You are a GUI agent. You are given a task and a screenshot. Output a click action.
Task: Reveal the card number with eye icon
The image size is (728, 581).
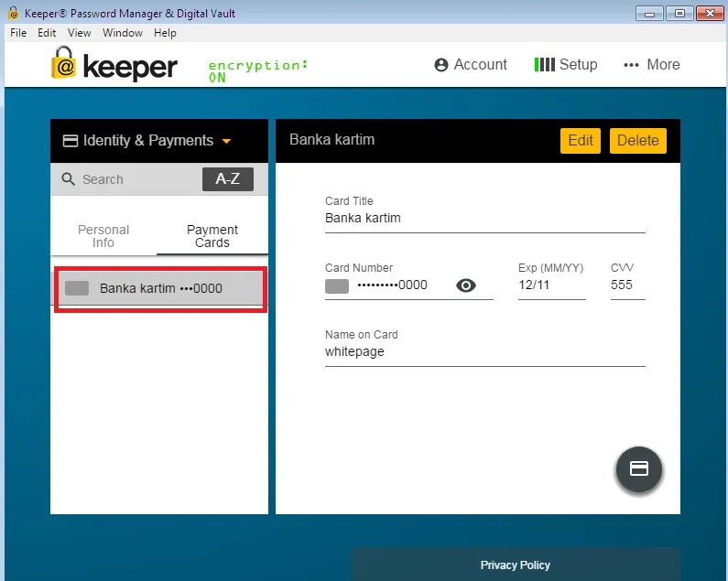(466, 285)
